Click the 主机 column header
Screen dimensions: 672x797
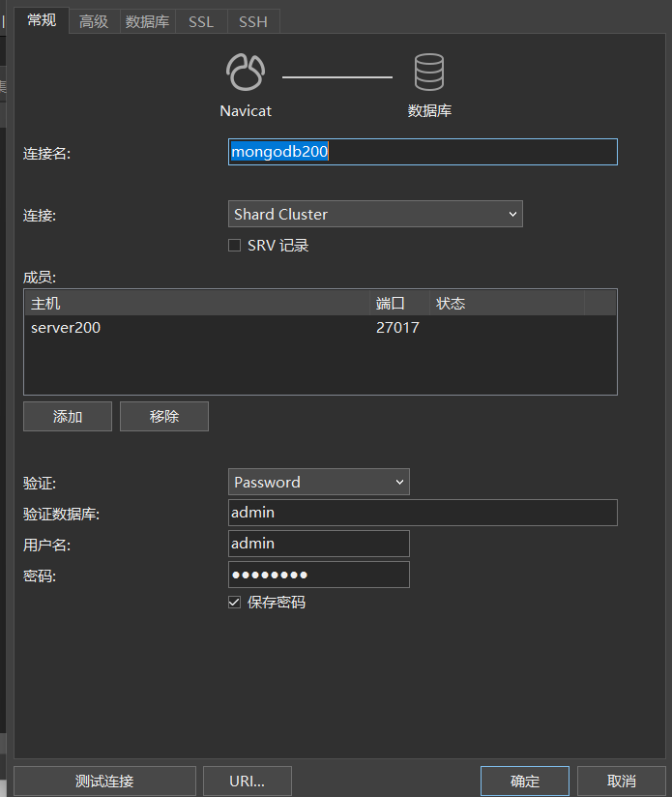197,304
